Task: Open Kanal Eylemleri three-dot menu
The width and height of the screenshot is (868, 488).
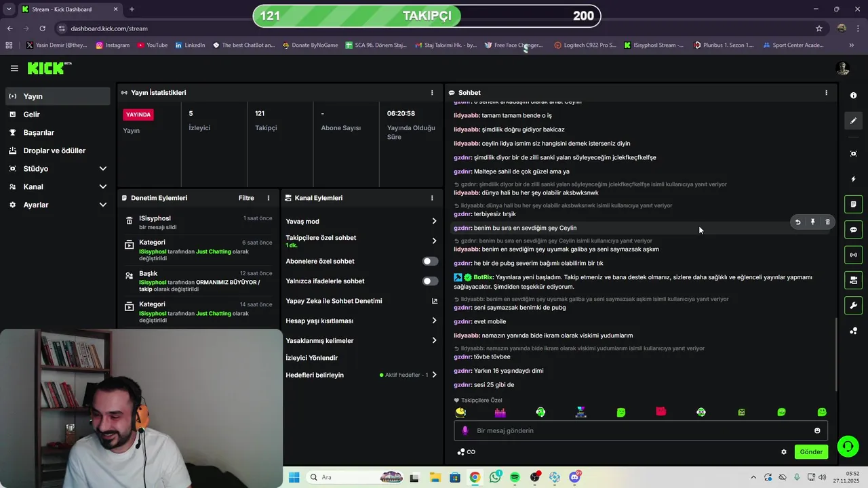Action: pos(432,198)
